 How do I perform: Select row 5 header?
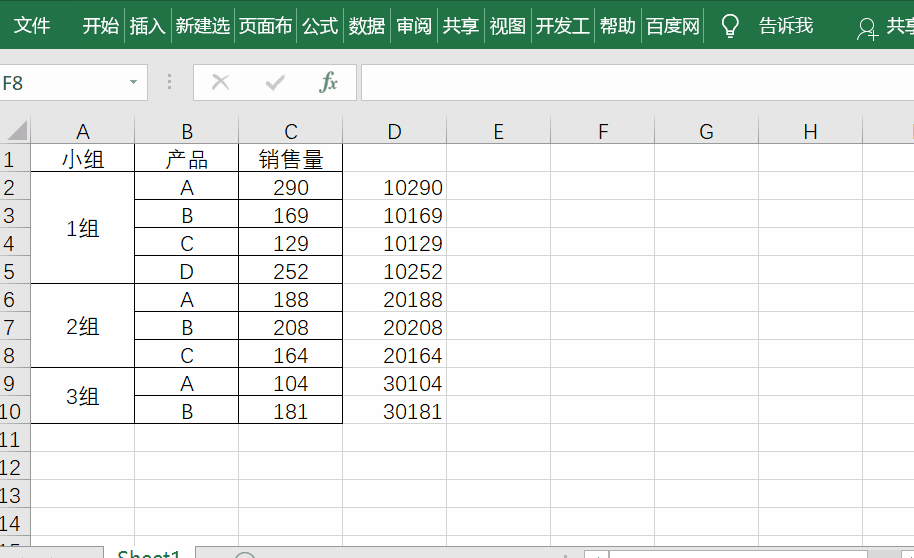pos(15,271)
